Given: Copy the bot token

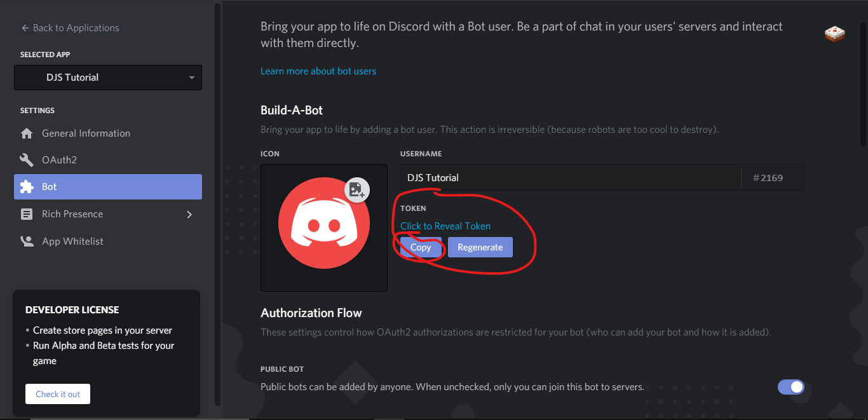Looking at the screenshot, I should 421,247.
